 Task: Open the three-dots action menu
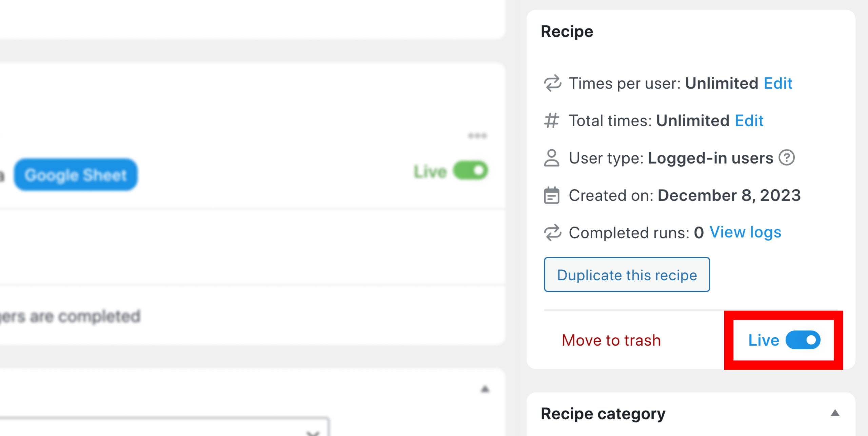pyautogui.click(x=477, y=136)
